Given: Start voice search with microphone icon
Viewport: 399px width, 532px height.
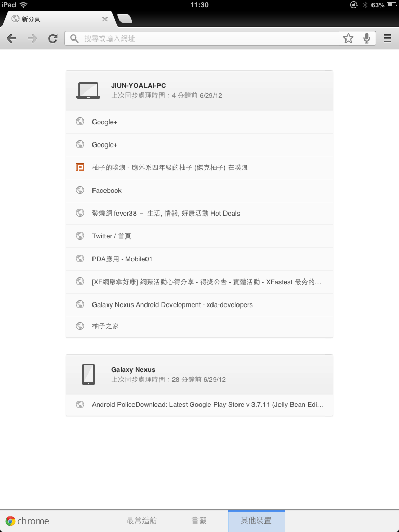Looking at the screenshot, I should [x=367, y=38].
